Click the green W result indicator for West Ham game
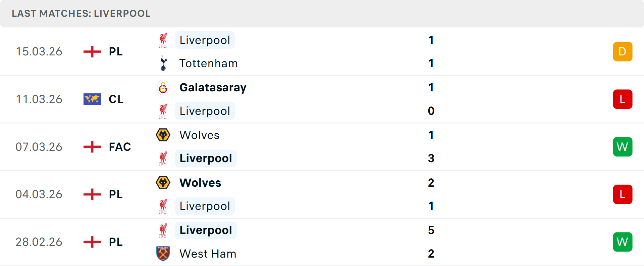This screenshot has width=644, height=266. click(x=623, y=242)
